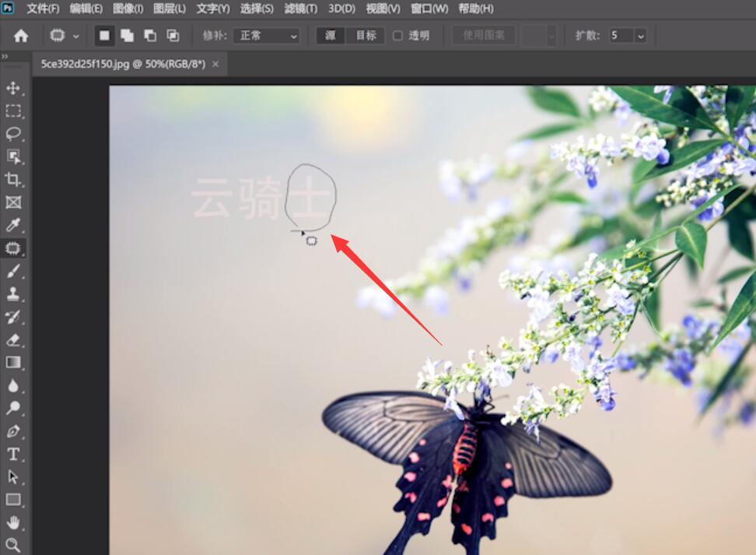Select the Eraser tool
Screen dimensions: 756x555
tap(13, 339)
